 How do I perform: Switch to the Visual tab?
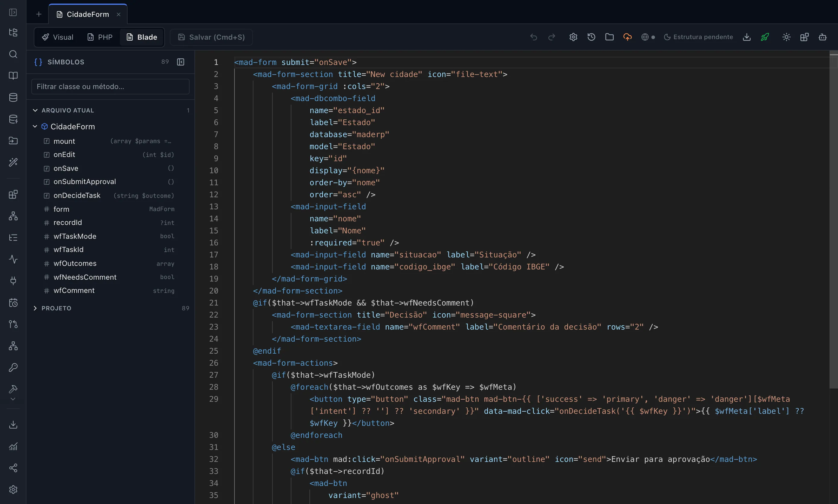pyautogui.click(x=57, y=37)
